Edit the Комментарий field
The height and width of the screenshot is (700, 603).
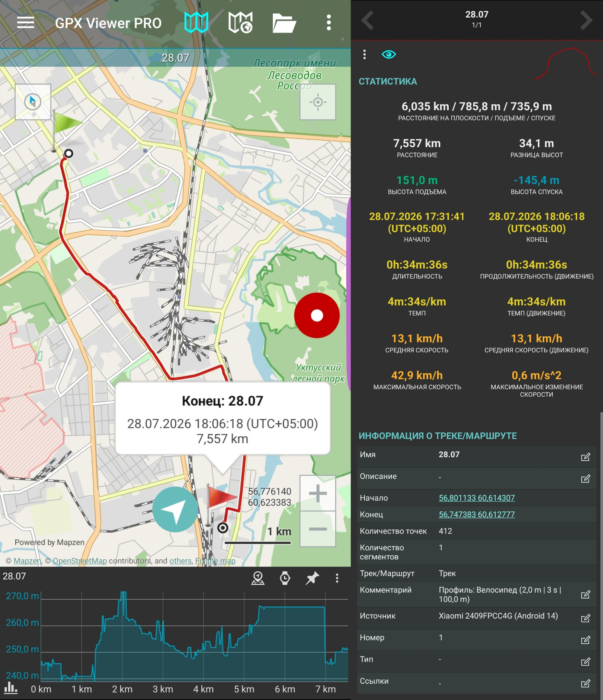[585, 595]
